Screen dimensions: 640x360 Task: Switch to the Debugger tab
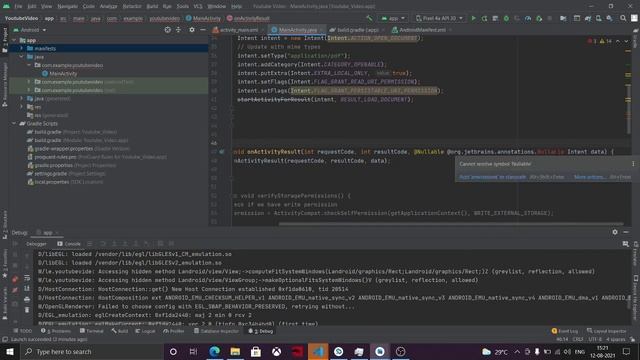click(36, 244)
